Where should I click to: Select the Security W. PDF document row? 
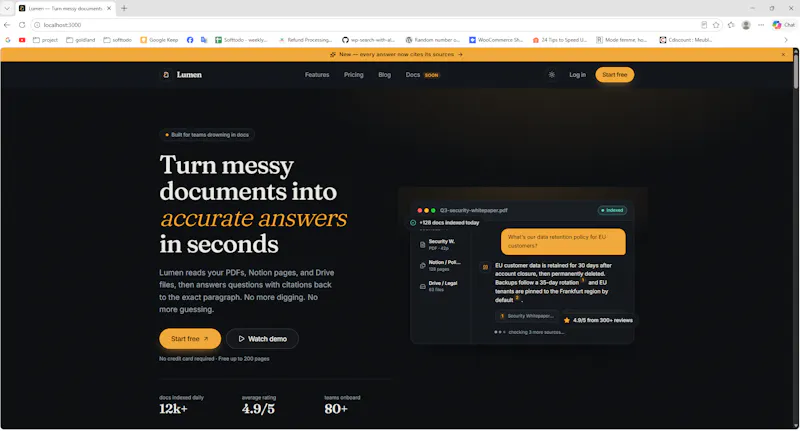point(441,244)
